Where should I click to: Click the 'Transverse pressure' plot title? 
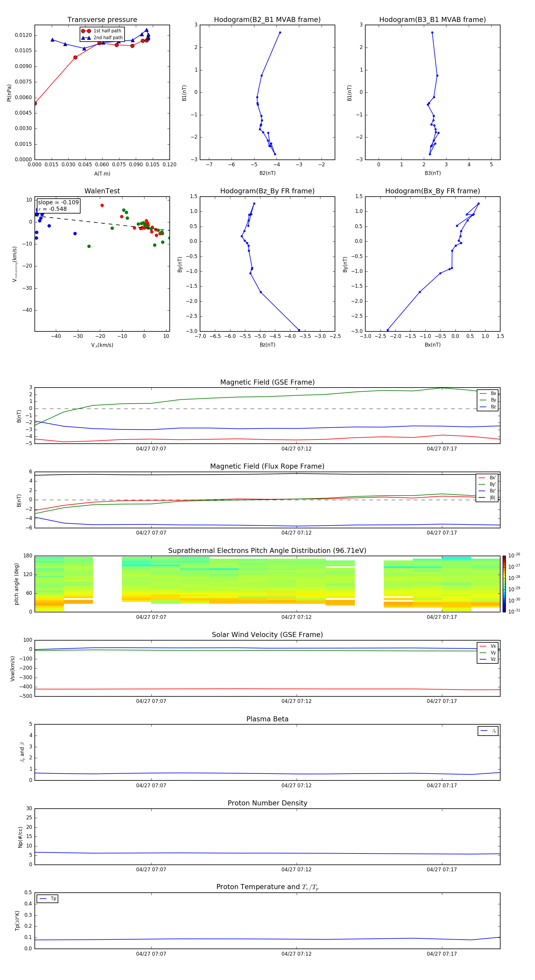102,20
